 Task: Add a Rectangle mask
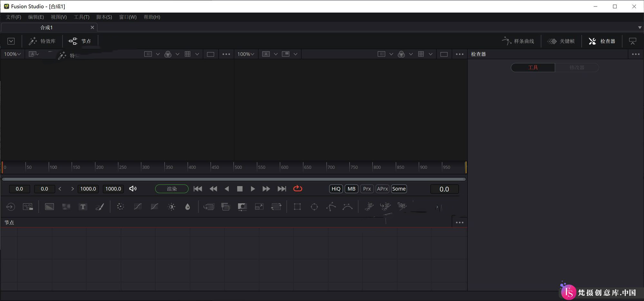pos(297,207)
